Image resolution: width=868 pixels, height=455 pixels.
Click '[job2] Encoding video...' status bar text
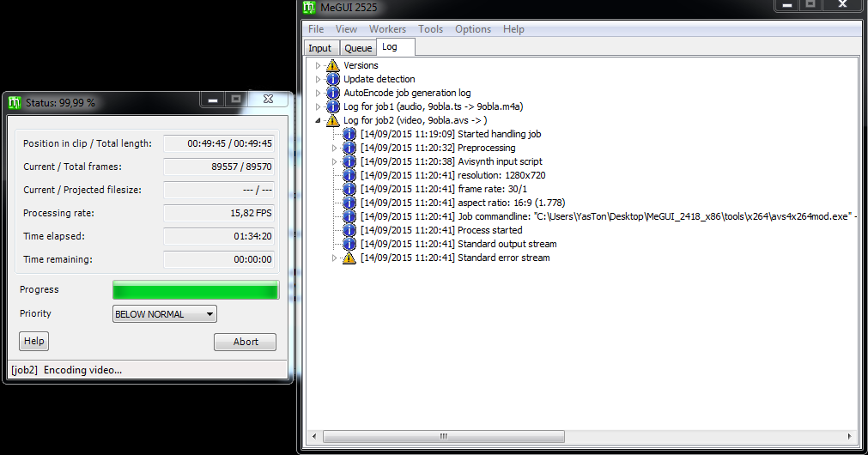coord(66,370)
